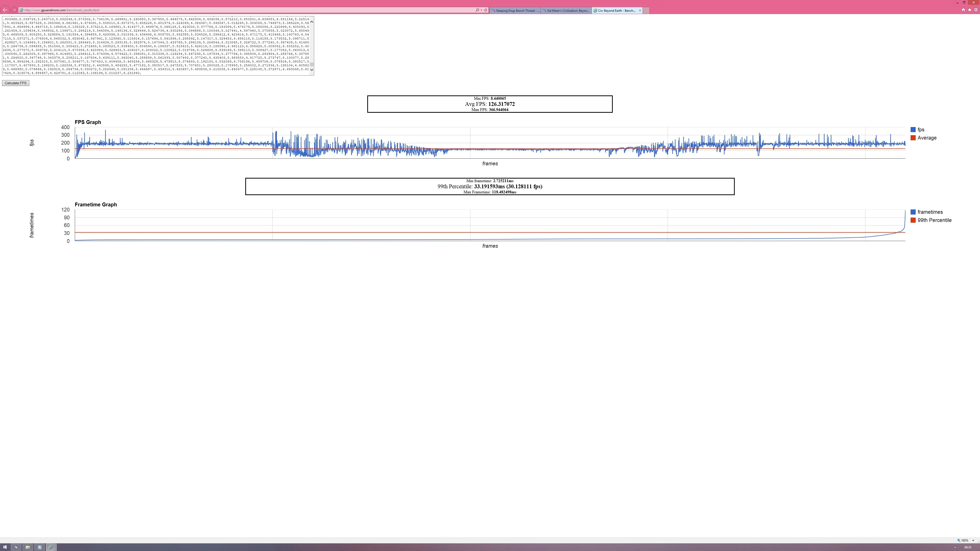
Task: Click the 99th Percentile 33.191593ms text
Action: 490,186
